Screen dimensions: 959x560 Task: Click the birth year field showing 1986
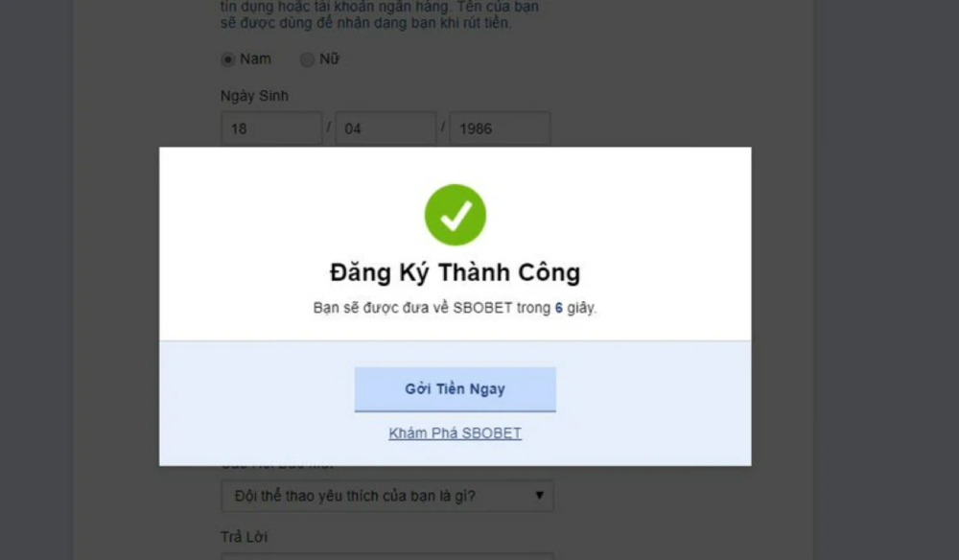pos(501,128)
